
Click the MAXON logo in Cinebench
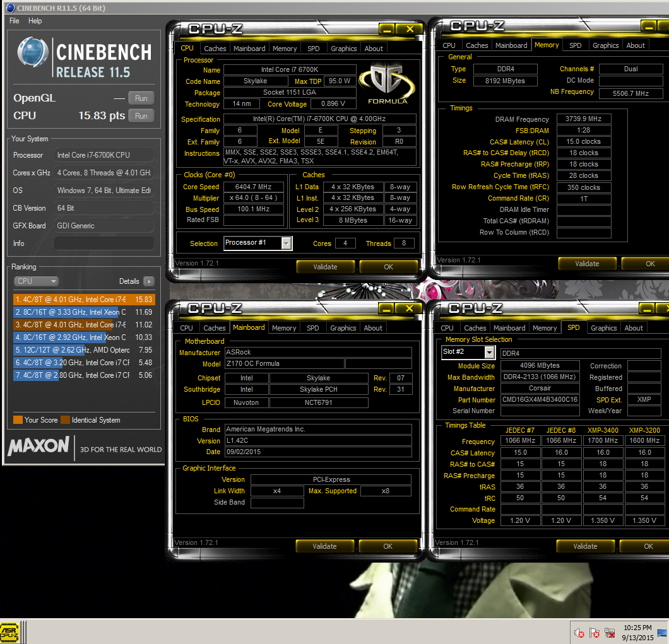click(38, 447)
